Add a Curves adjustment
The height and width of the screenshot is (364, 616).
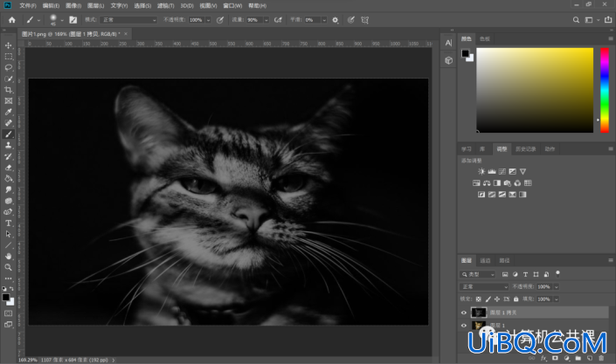tap(502, 172)
